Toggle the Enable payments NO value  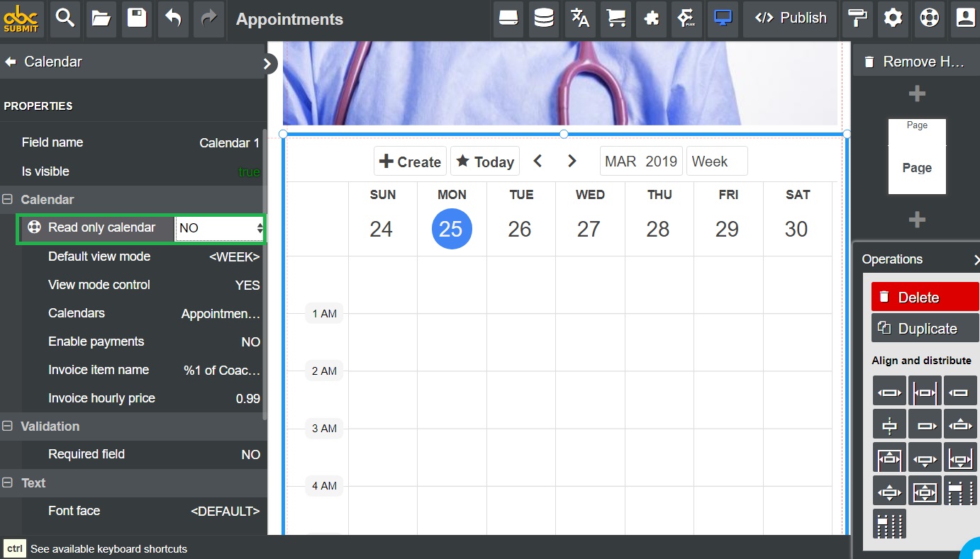250,342
